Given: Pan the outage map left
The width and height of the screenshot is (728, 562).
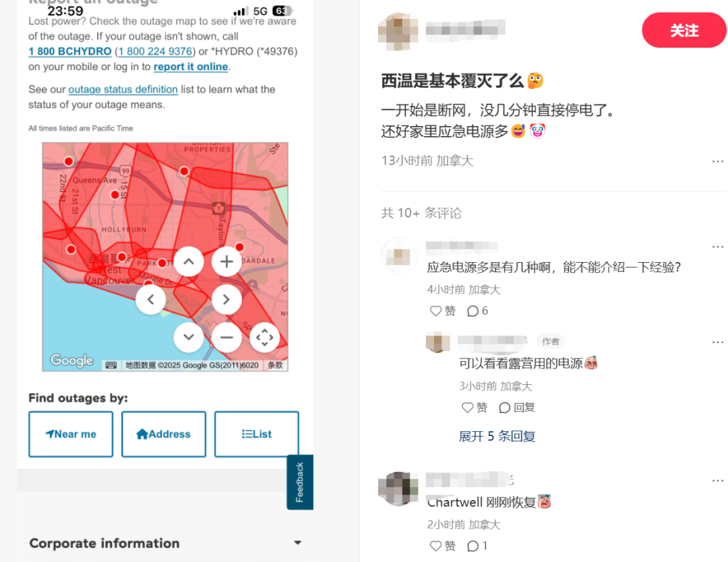Looking at the screenshot, I should [x=150, y=300].
